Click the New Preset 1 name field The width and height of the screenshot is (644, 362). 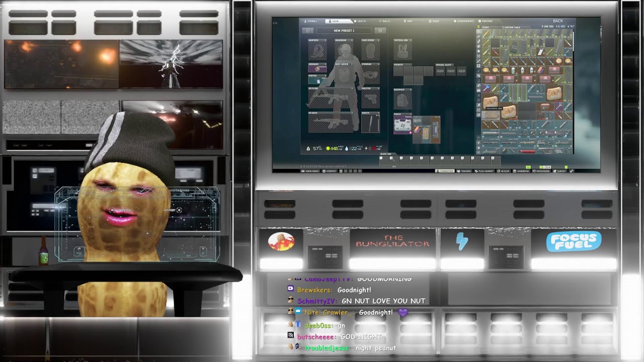point(345,31)
